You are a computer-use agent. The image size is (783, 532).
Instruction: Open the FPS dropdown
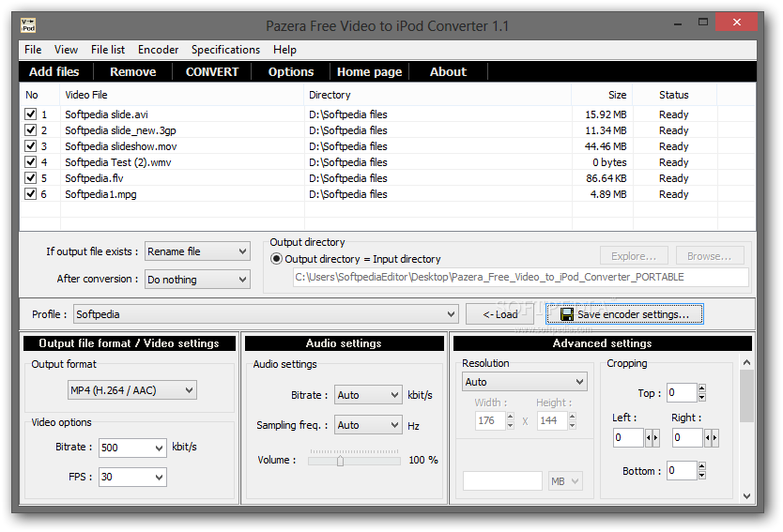(132, 477)
